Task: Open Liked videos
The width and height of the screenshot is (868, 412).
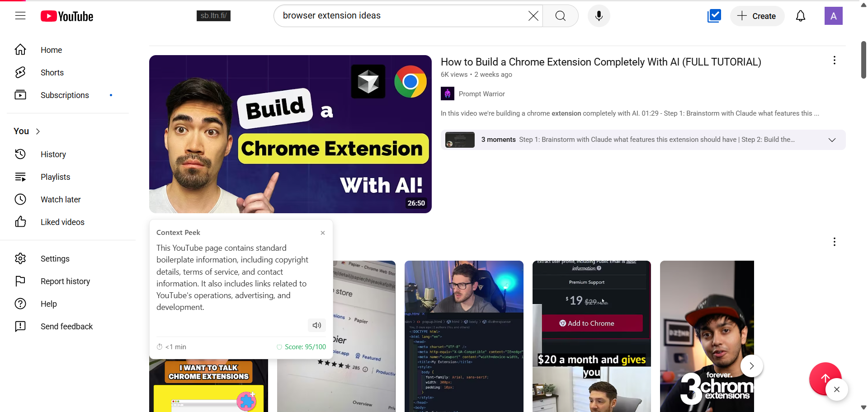Action: click(68, 222)
